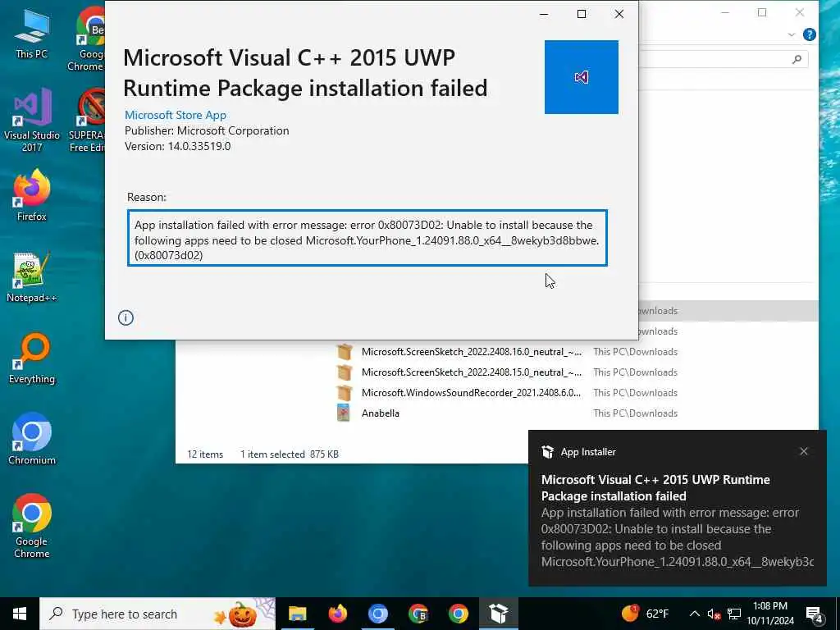The width and height of the screenshot is (840, 630).
Task: Open Google Chrome from the taskbar
Action: click(458, 614)
